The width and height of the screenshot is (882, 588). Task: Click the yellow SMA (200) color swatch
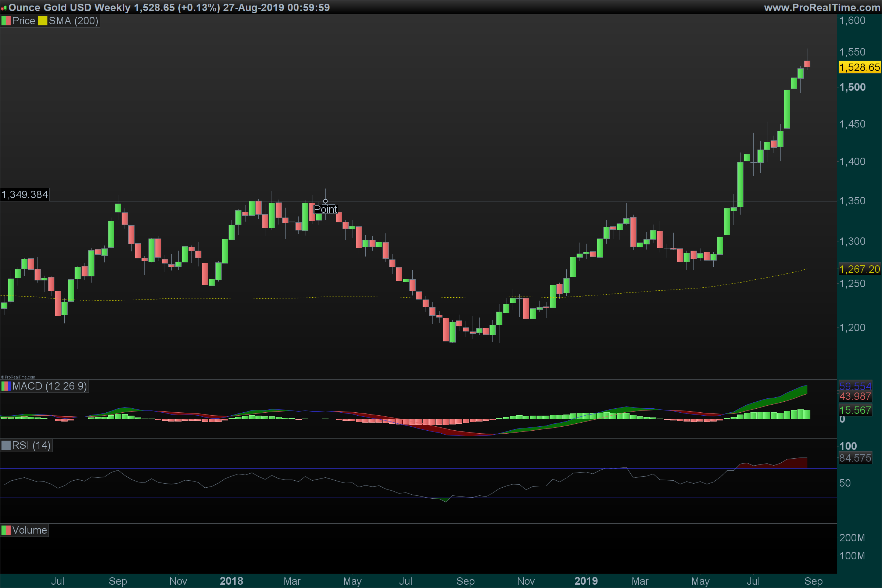point(42,21)
